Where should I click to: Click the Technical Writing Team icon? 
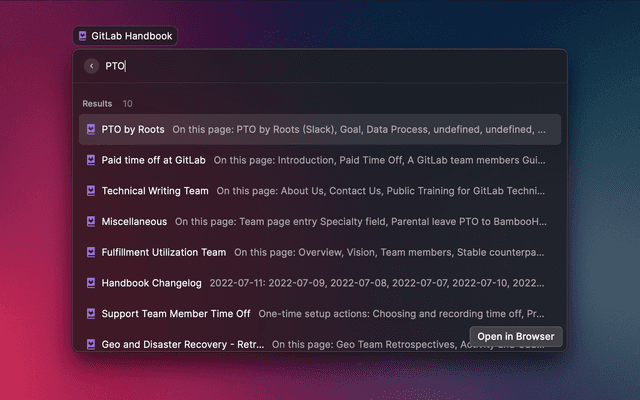pos(91,191)
